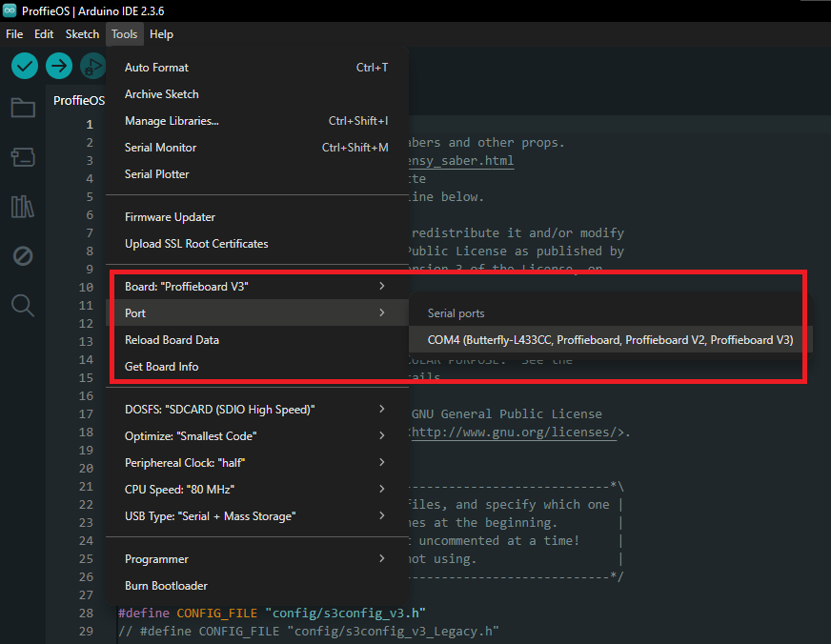This screenshot has height=644, width=831.
Task: Click the saber.html link on line 3
Action: pos(460,160)
